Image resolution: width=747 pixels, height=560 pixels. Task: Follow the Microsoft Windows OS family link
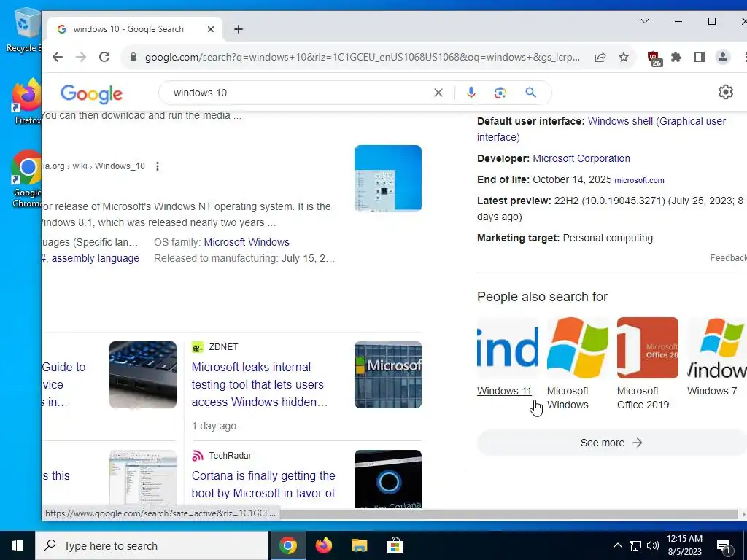247,242
